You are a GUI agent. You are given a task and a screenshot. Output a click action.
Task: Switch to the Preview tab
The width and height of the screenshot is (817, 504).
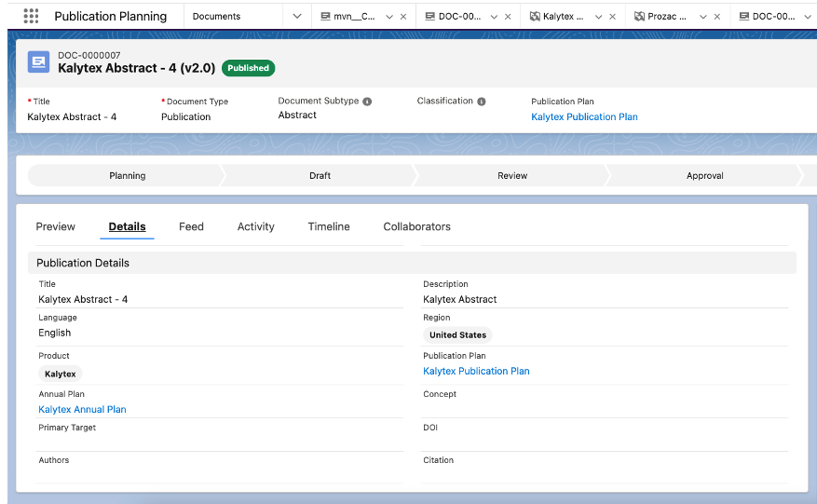(55, 226)
